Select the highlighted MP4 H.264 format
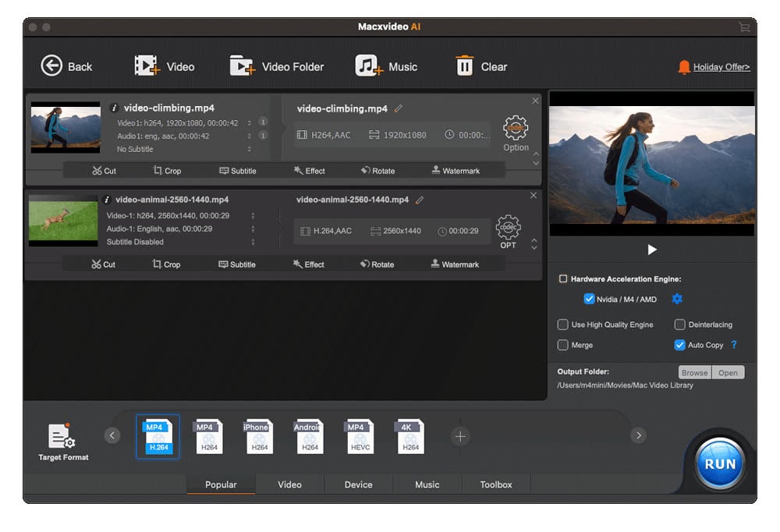The width and height of the screenshot is (780, 532). pyautogui.click(x=158, y=437)
